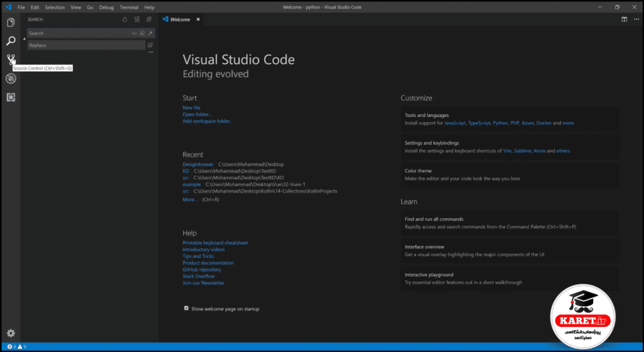
Task: Install Azure support link
Action: coord(528,123)
